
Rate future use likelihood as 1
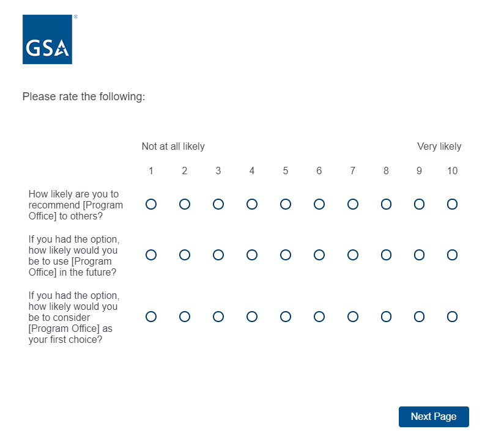(x=151, y=254)
